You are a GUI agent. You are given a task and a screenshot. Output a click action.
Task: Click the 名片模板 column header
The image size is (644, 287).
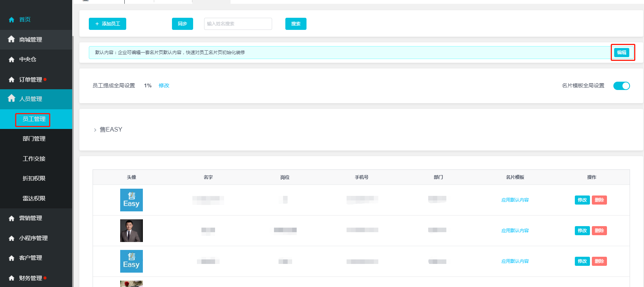click(x=515, y=177)
